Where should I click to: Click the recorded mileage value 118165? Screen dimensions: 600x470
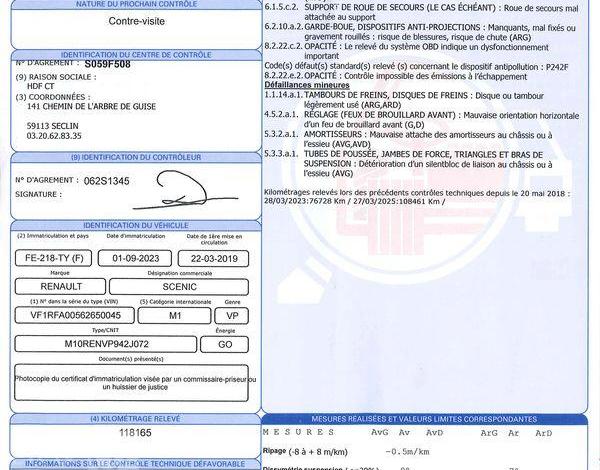(x=130, y=437)
